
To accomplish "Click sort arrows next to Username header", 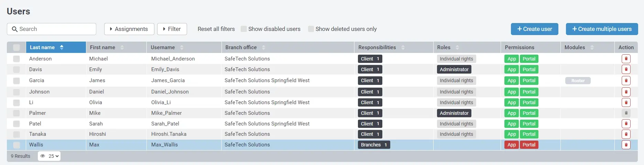I will point(182,47).
